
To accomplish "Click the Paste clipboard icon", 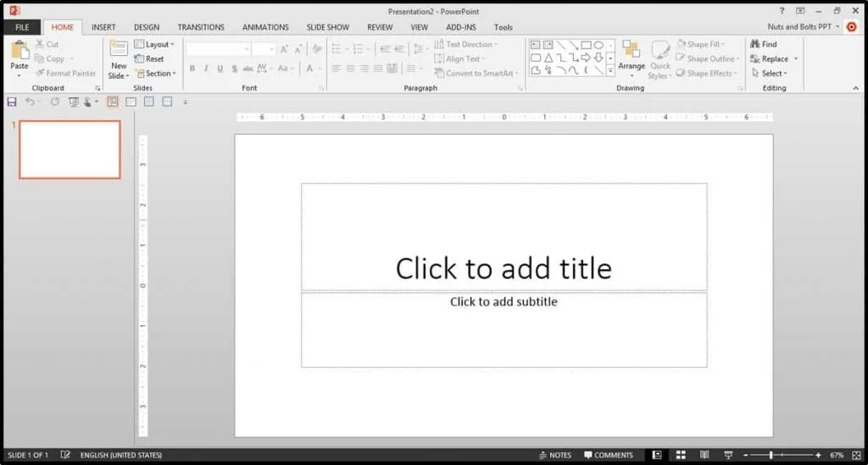I will 20,50.
